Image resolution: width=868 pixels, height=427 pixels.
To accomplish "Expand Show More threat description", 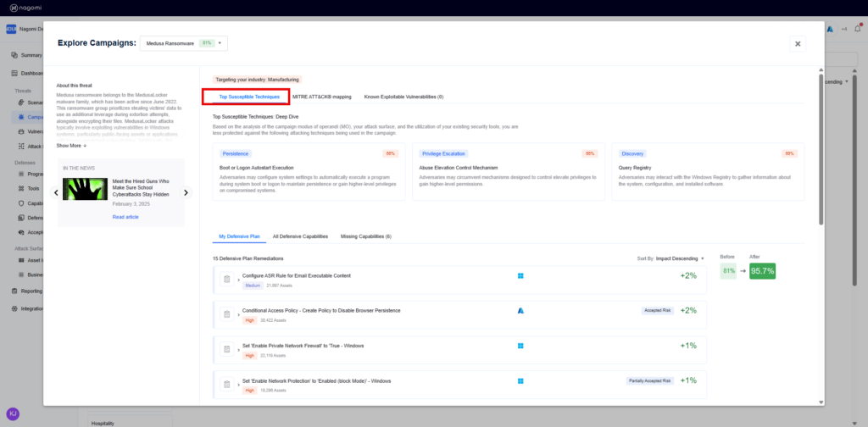I will click(x=71, y=146).
